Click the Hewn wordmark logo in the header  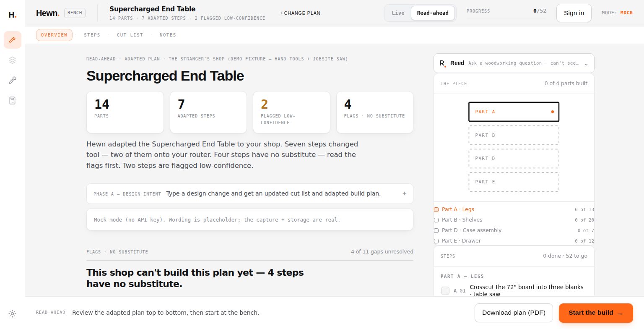47,13
